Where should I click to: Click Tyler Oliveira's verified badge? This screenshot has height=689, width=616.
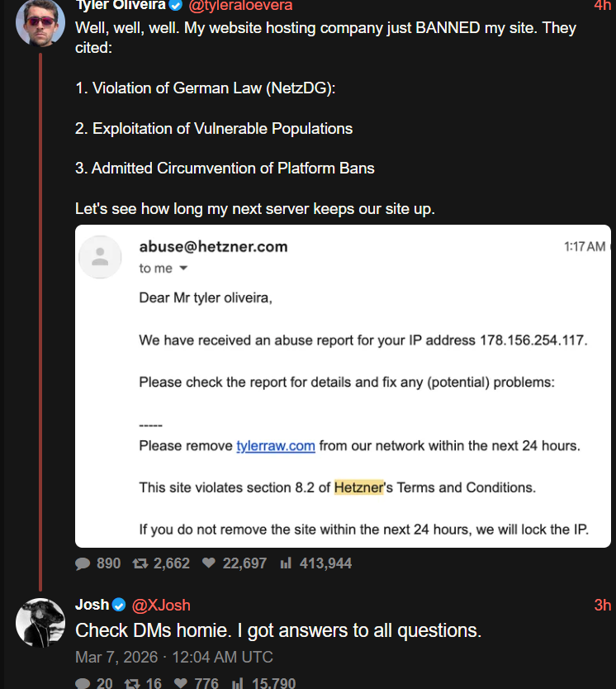pos(176,5)
